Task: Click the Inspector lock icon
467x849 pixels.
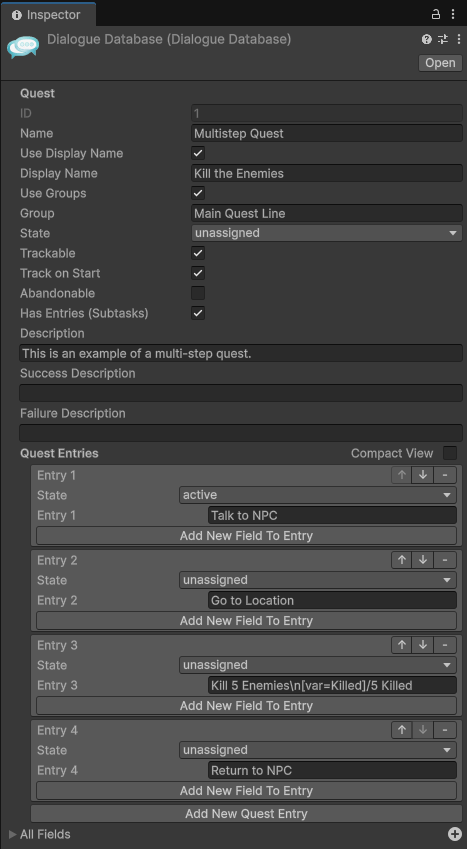Action: pos(436,15)
